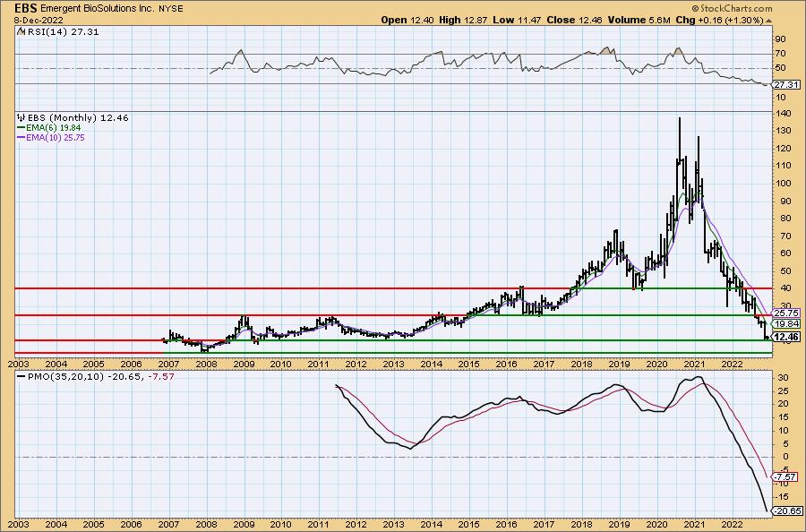This screenshot has height=532, width=806.
Task: Click the green legend line for EMA(6)
Action: click(21, 127)
